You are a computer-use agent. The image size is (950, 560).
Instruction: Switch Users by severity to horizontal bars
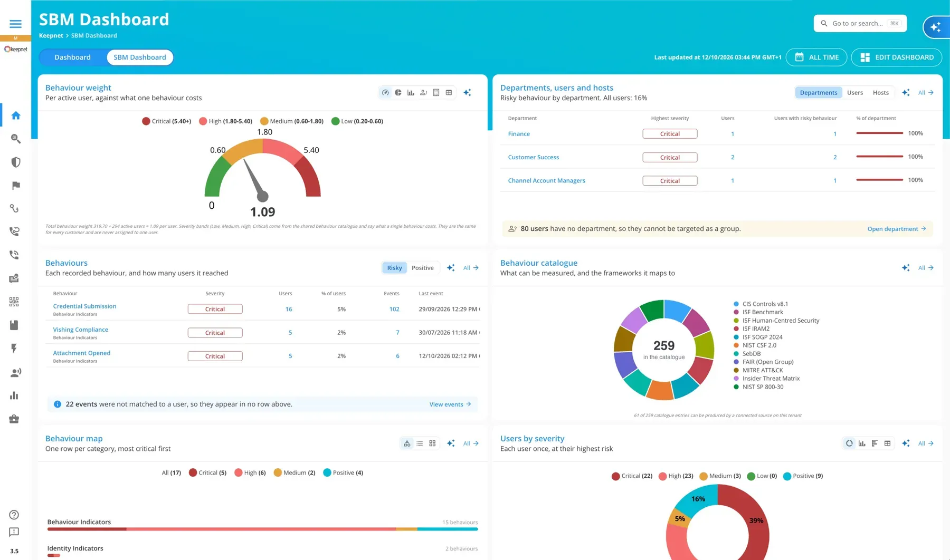tap(875, 443)
